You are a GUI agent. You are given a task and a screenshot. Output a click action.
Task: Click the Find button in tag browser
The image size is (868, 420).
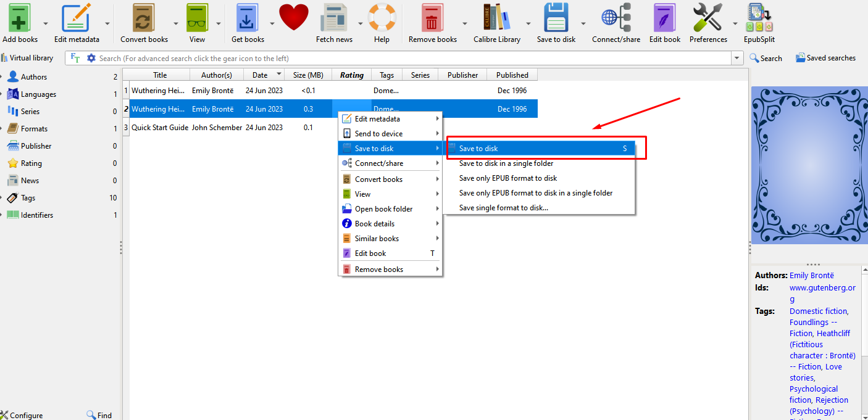[99, 415]
